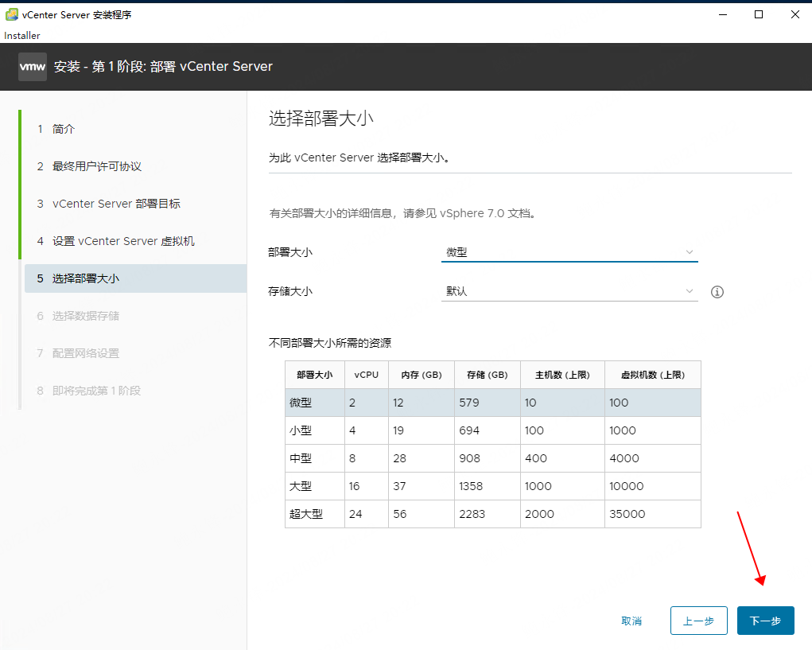Screen dimensions: 812x650
Task: Open the 存储大小 dropdown showing 默认
Action: (x=569, y=292)
